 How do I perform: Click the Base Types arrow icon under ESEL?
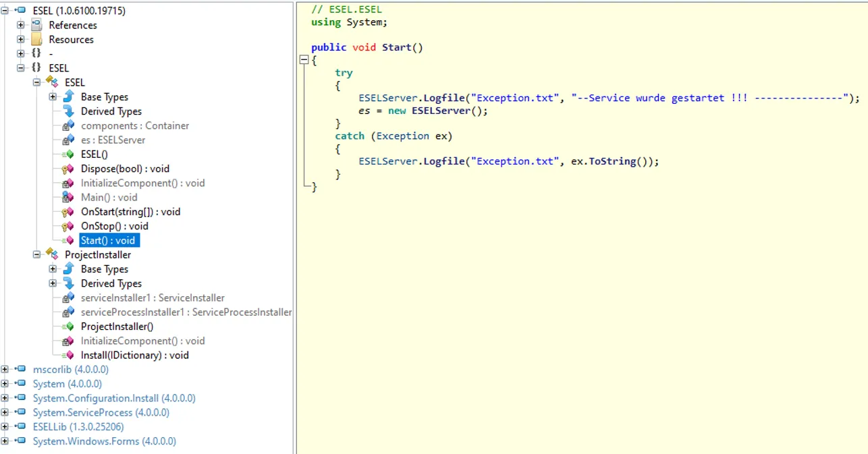tap(68, 97)
